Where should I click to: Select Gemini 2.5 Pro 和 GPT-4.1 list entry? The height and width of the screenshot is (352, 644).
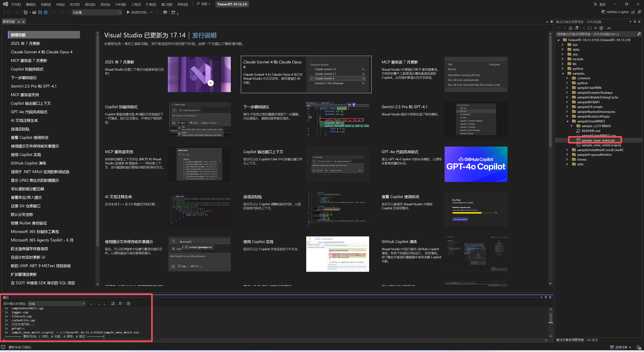point(34,86)
